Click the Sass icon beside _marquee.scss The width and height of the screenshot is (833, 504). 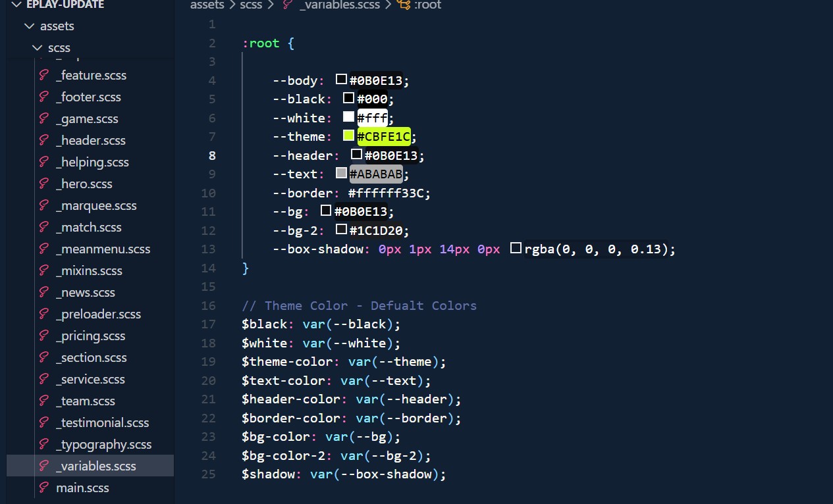pyautogui.click(x=45, y=205)
